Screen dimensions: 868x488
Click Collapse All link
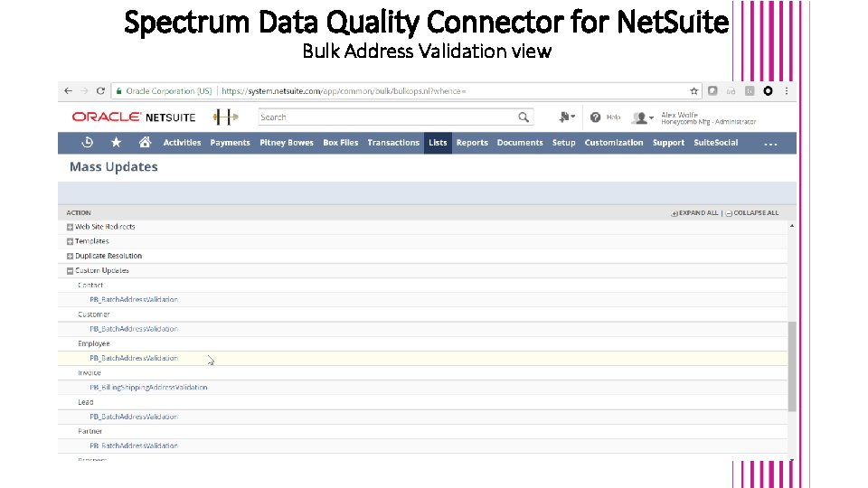(x=751, y=213)
